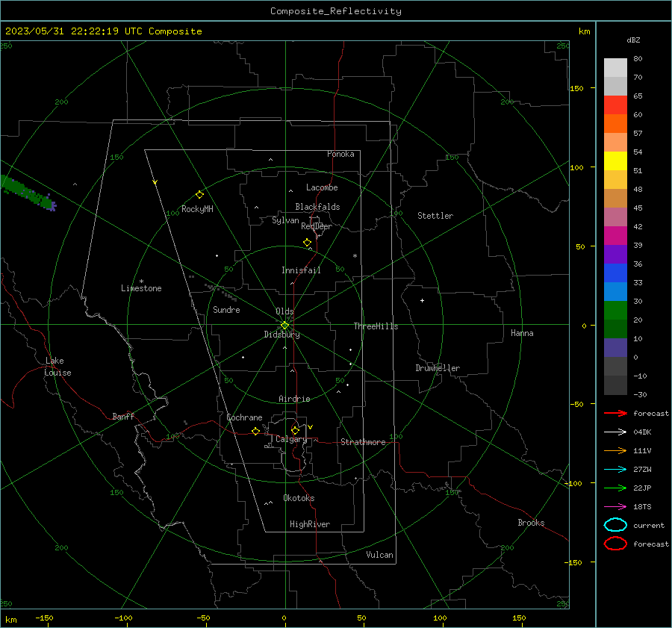Screen dimensions: 672x628
Task: Select the white 04DK arrow in legend
Action: coord(615,432)
